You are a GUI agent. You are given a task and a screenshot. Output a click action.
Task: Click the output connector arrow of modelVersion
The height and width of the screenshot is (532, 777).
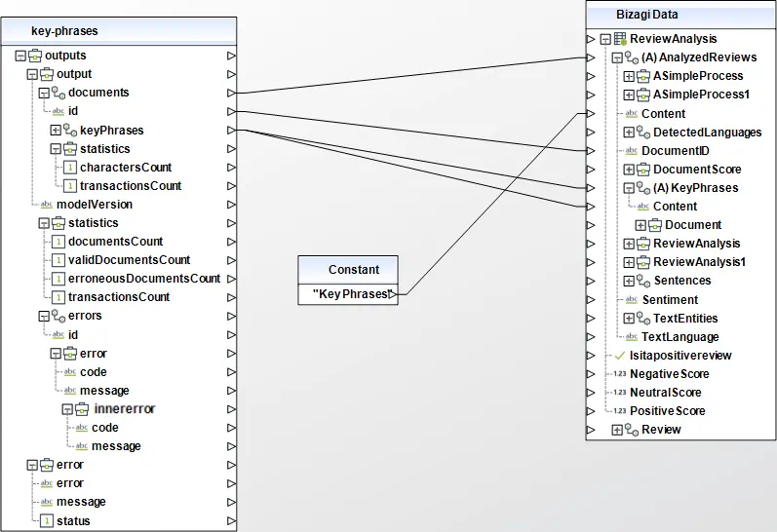(231, 205)
